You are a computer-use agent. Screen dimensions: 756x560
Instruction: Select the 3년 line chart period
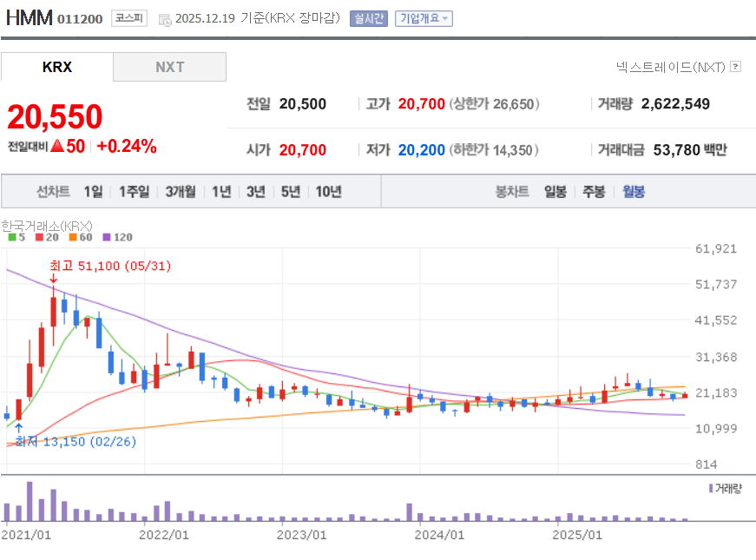coord(256,192)
